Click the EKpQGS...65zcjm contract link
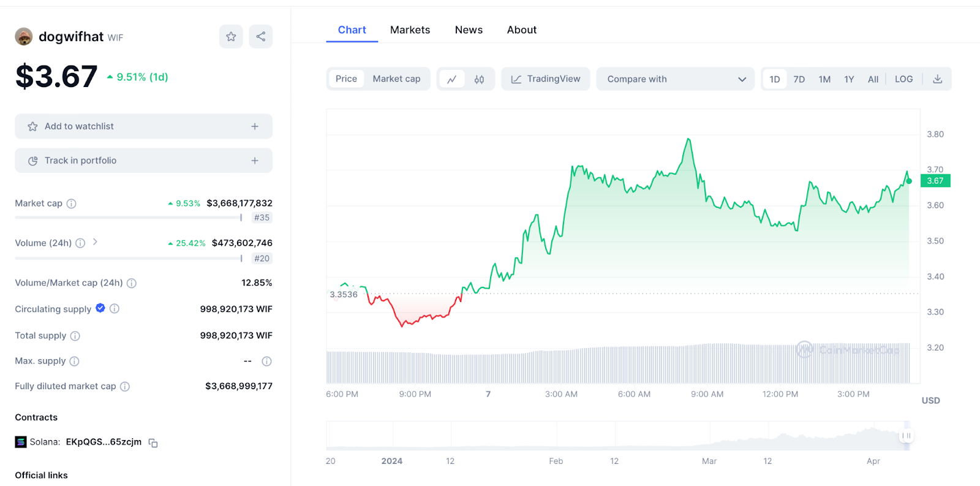 tap(104, 442)
